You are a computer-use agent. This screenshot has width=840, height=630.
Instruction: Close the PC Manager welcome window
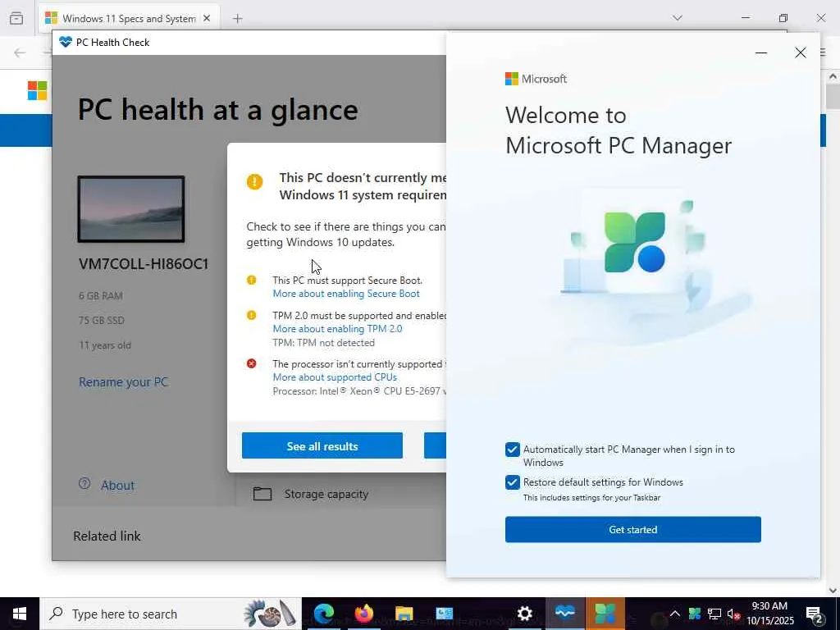[x=801, y=52]
